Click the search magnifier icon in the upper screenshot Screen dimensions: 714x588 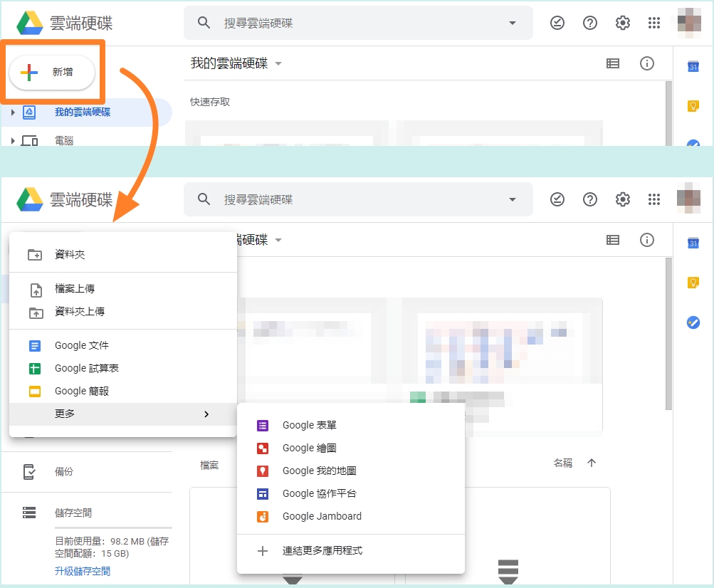click(204, 23)
